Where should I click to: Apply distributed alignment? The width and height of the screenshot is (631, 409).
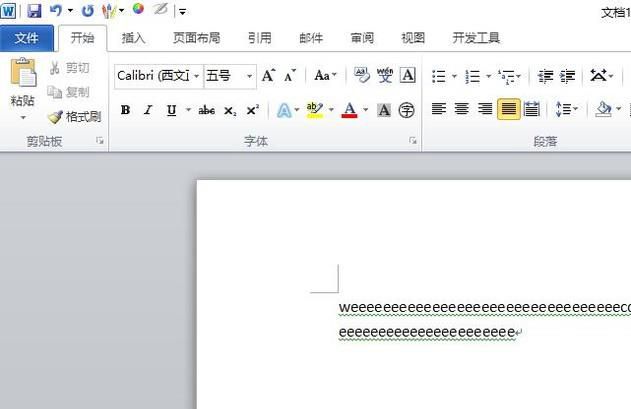[x=532, y=109]
